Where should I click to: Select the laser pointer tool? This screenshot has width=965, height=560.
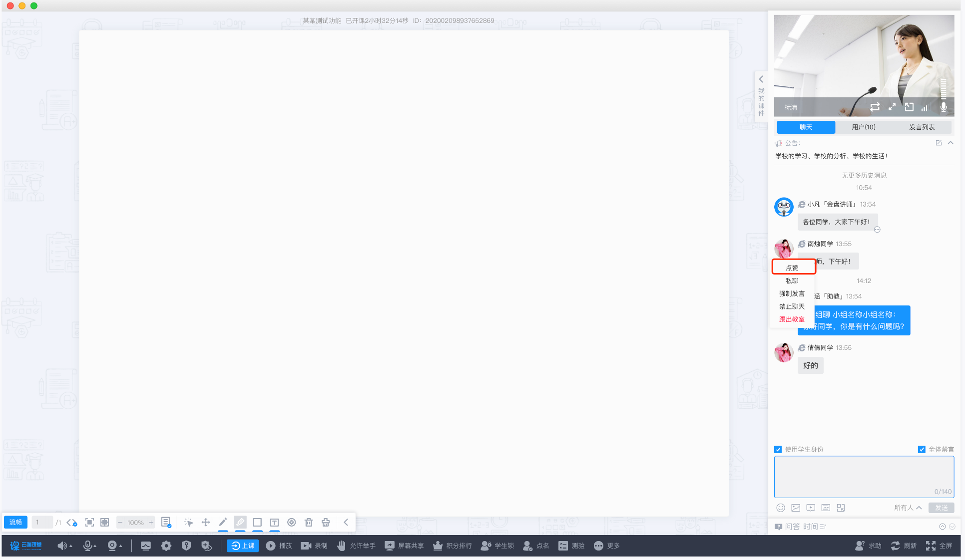[x=188, y=522]
